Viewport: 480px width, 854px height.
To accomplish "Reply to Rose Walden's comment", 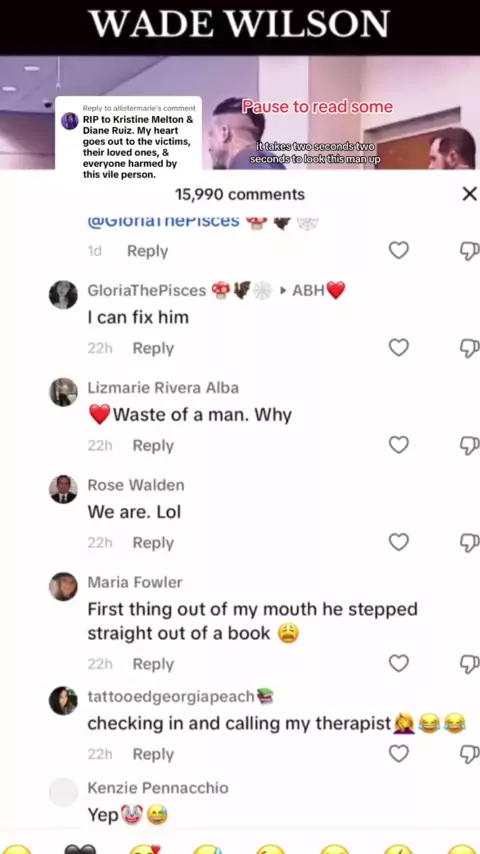I will [153, 542].
